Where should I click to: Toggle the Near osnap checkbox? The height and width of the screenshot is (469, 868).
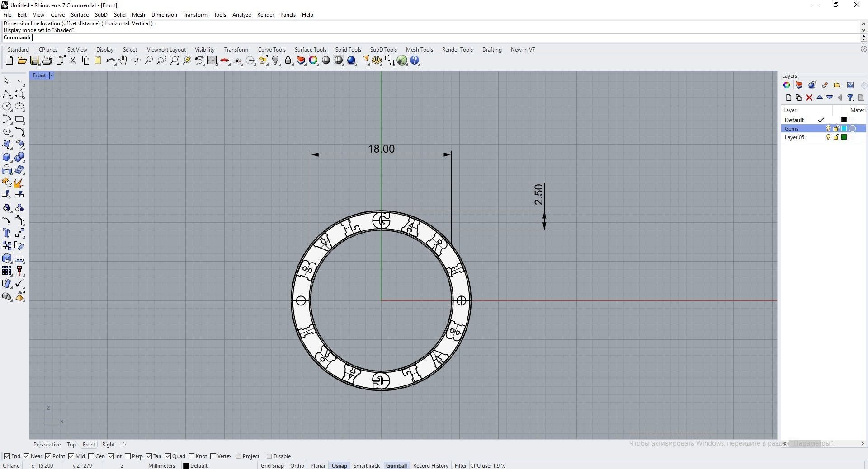click(26, 456)
